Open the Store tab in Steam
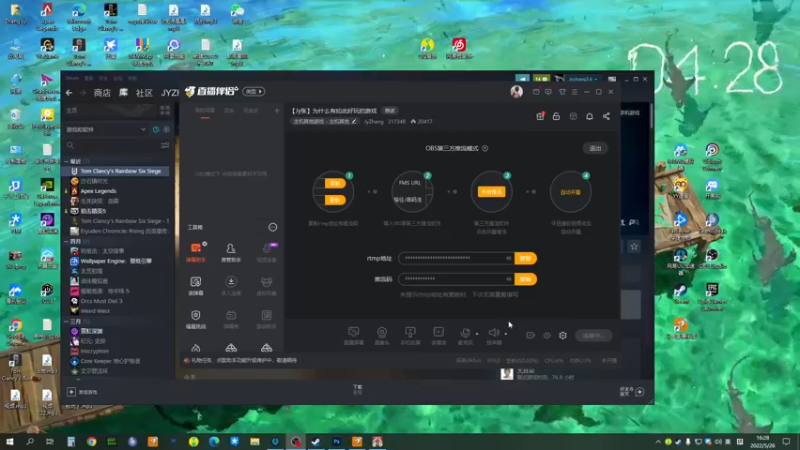The width and height of the screenshot is (800, 450). pyautogui.click(x=102, y=93)
